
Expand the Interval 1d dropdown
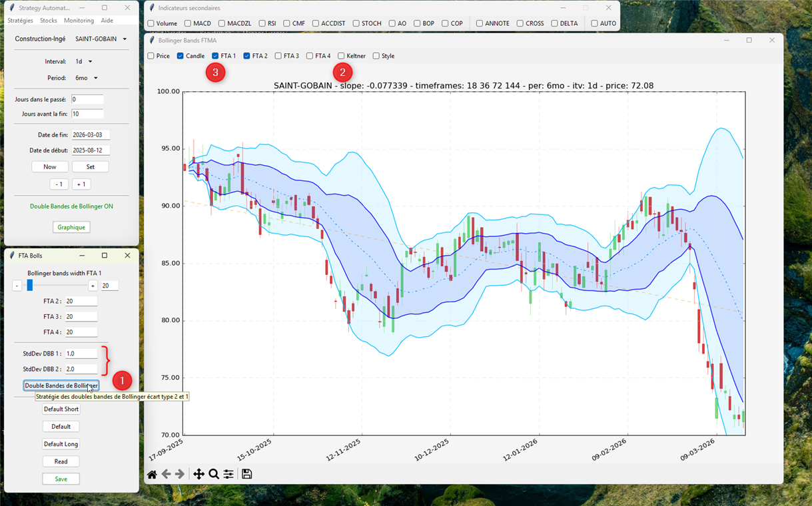click(83, 62)
